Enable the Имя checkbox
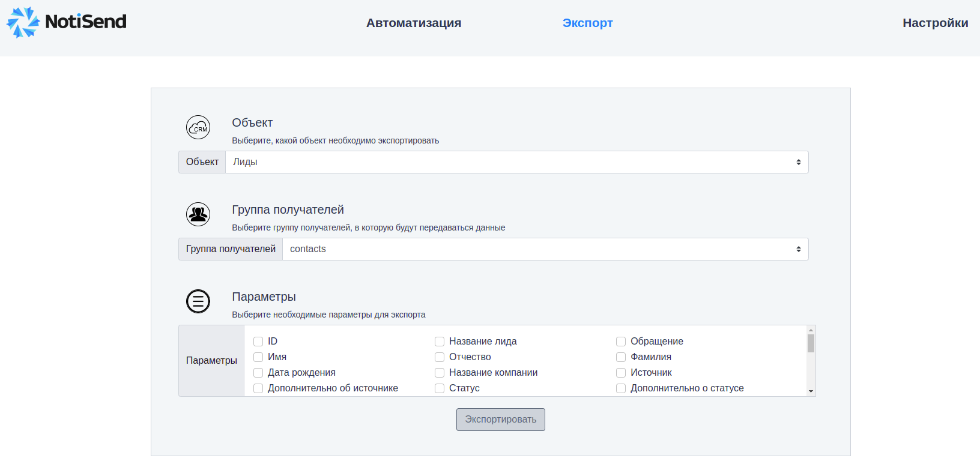Viewport: 980px width, 467px height. click(258, 357)
